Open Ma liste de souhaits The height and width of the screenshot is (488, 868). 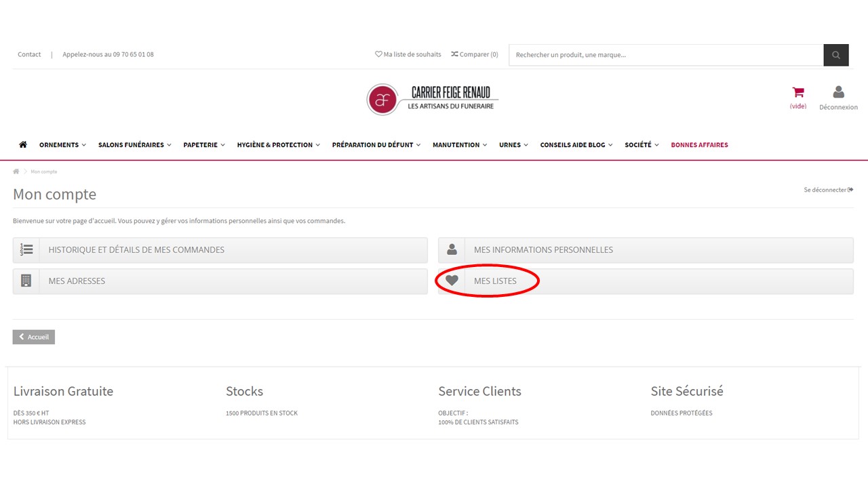click(408, 54)
